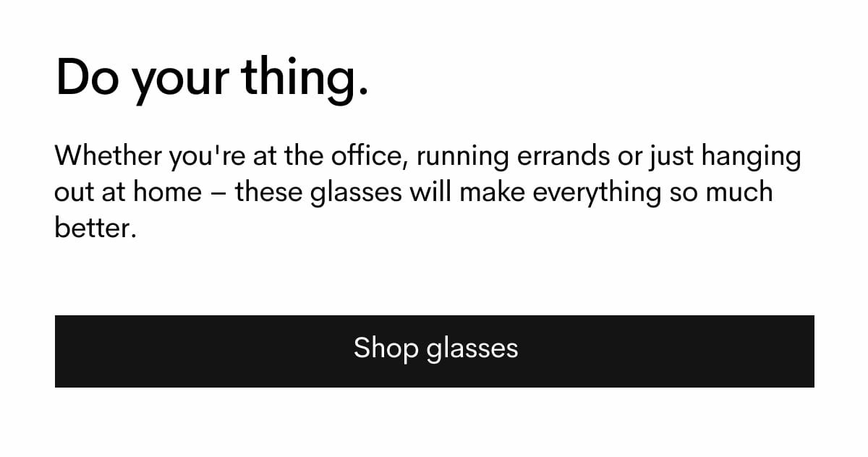868x457 pixels.
Task: Select the heading 'Do your thing.'
Action: pyautogui.click(x=213, y=77)
